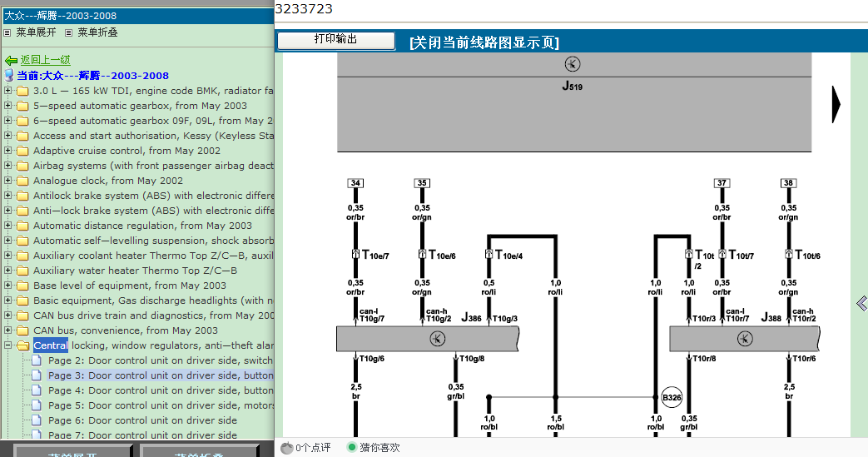
Task: Open Page 2: Door control unit, switch
Action: [161, 360]
